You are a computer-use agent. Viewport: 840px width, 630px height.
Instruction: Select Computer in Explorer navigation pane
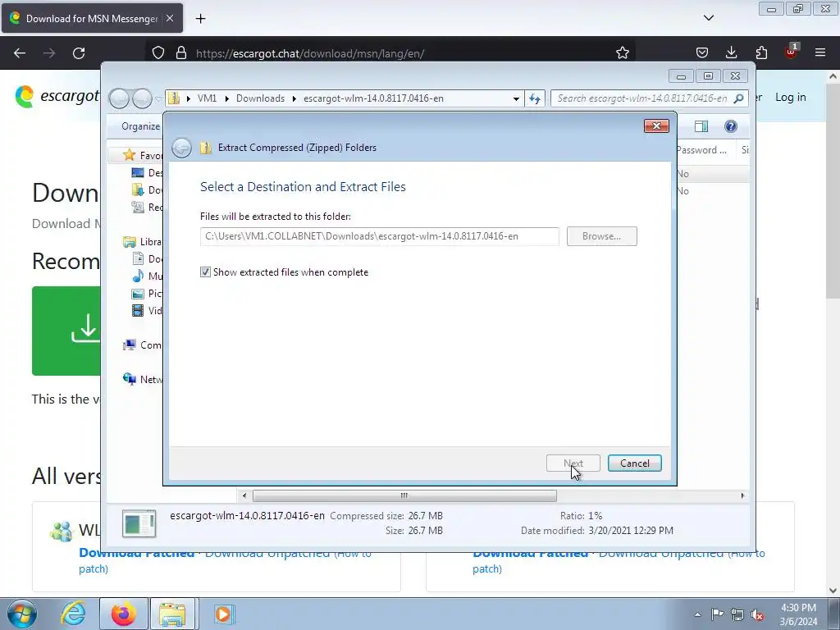143,345
